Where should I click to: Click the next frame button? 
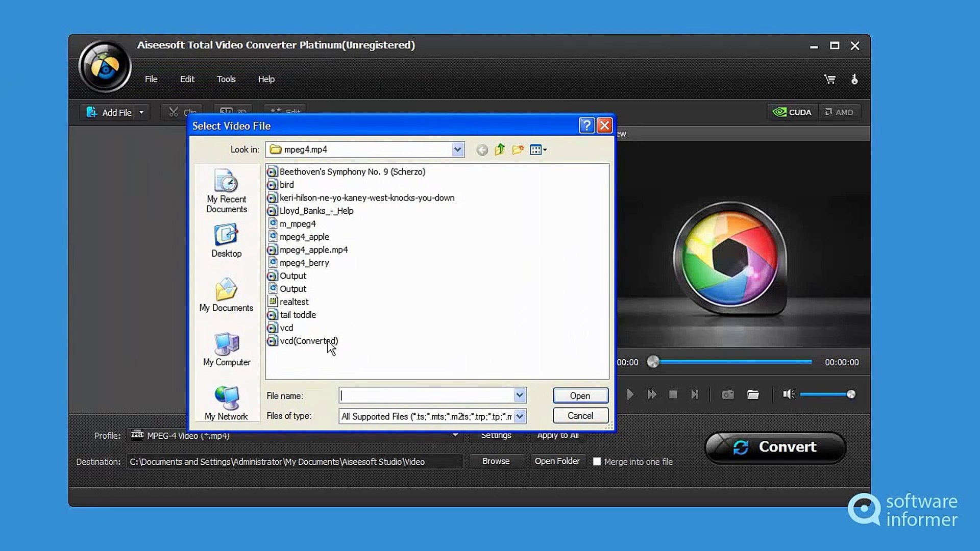tap(694, 394)
